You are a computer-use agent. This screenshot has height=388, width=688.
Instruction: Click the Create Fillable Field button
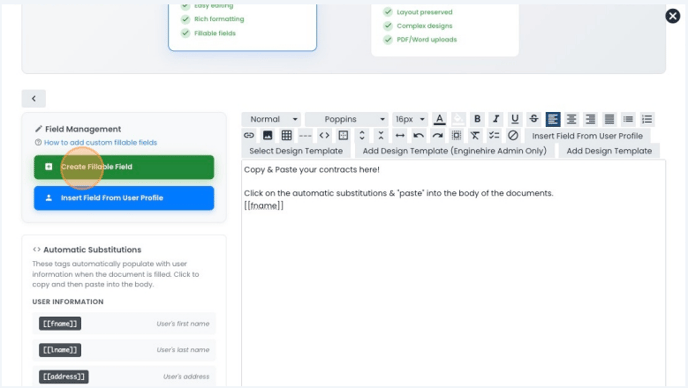click(x=124, y=167)
